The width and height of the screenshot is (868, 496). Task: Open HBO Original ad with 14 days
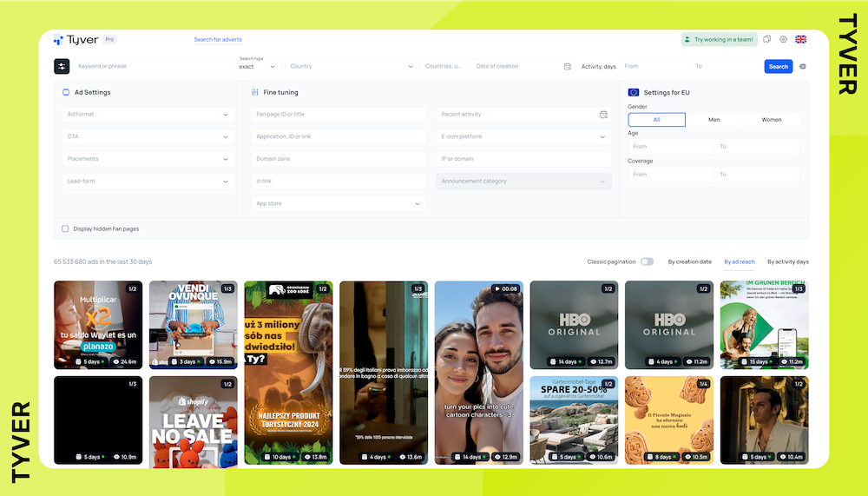pos(574,325)
